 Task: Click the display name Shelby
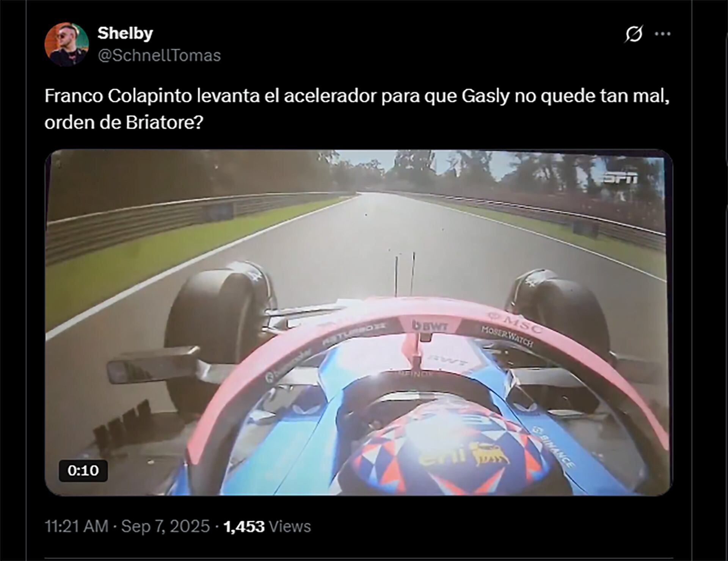(x=125, y=33)
